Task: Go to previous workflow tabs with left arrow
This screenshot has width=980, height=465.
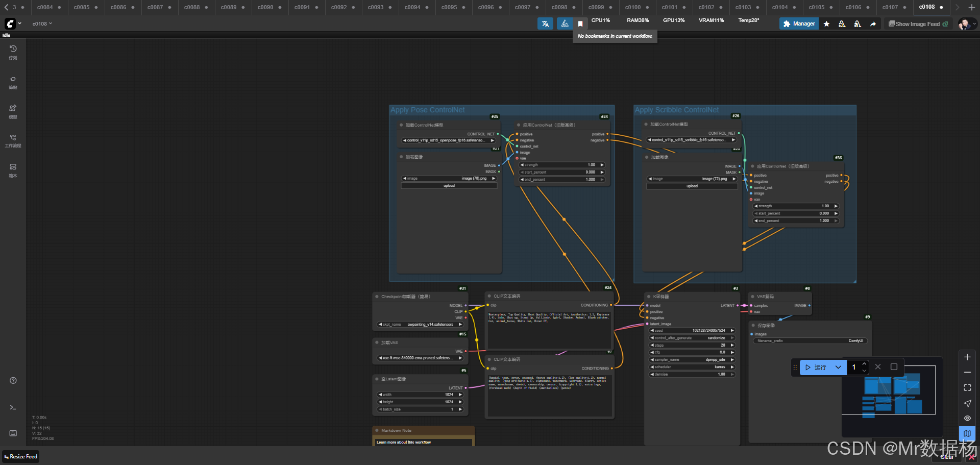Action: (x=6, y=7)
